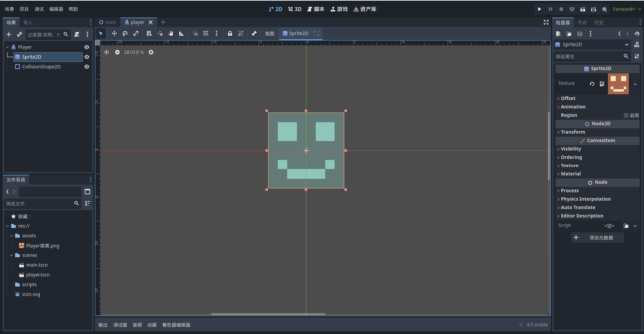Click the 添加元数据 button
The width and height of the screenshot is (644, 334).
(597, 238)
